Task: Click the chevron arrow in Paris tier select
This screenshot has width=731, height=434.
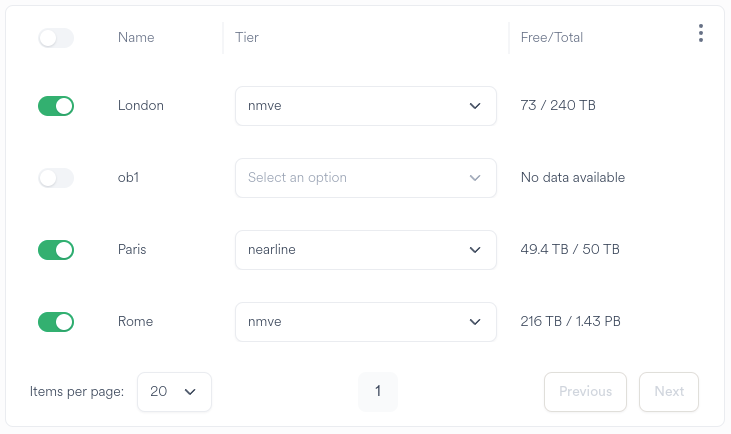Action: (475, 250)
